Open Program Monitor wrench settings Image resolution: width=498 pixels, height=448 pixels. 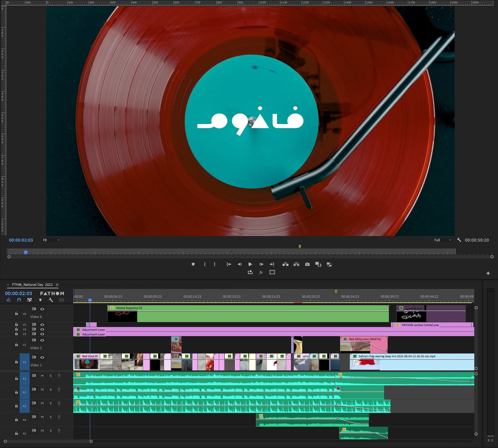(459, 240)
